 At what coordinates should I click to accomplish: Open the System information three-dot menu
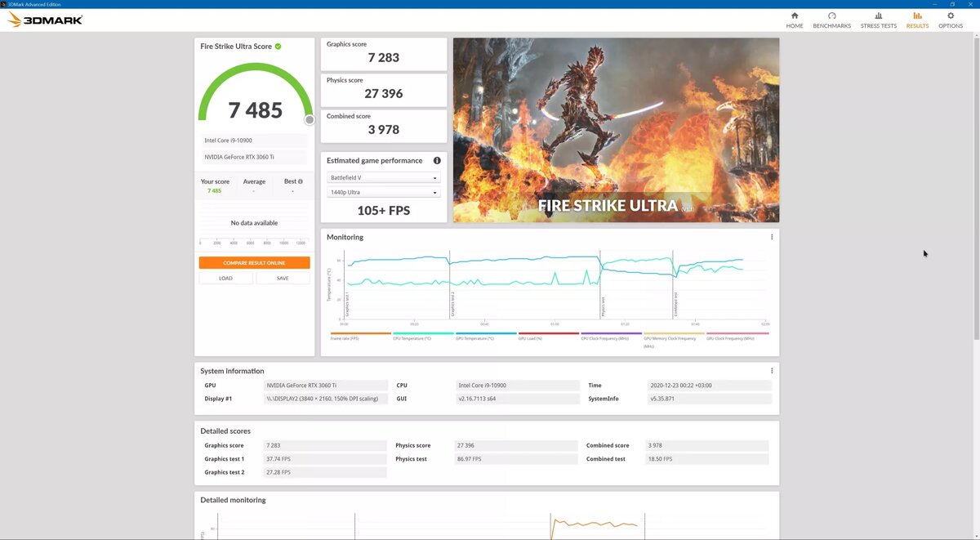tap(772, 371)
